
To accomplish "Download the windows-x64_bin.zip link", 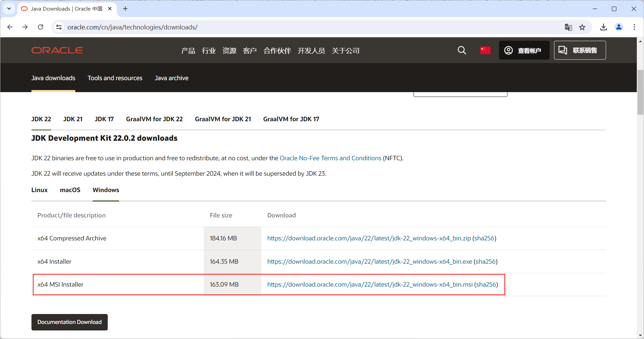I will [x=369, y=238].
